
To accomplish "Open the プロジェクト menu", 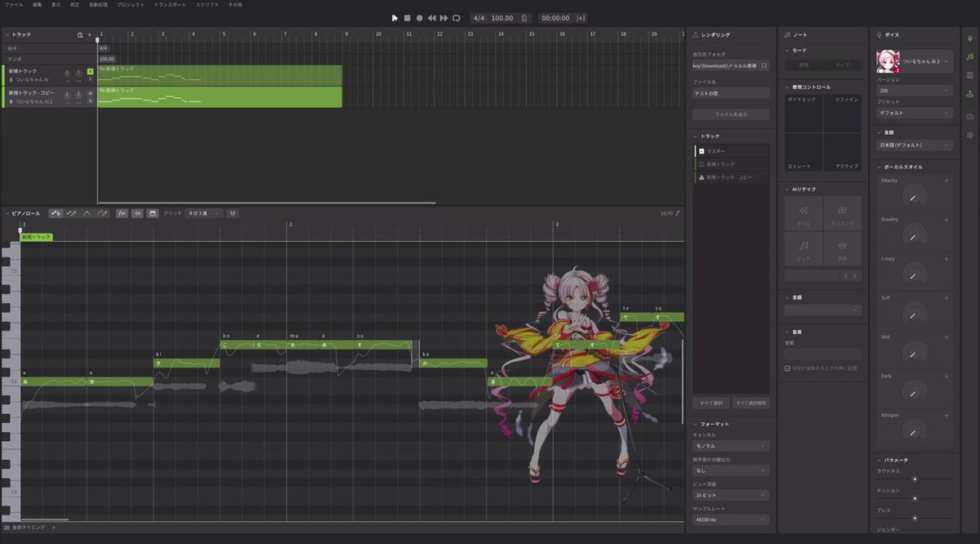I will 131,4.
